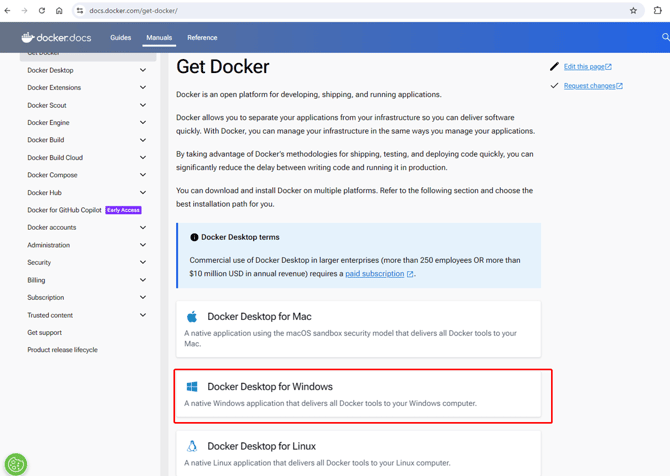Screen dimensions: 670x476
Task: Click the Apple icon for Docker Desktop Mac
Action: (x=192, y=316)
